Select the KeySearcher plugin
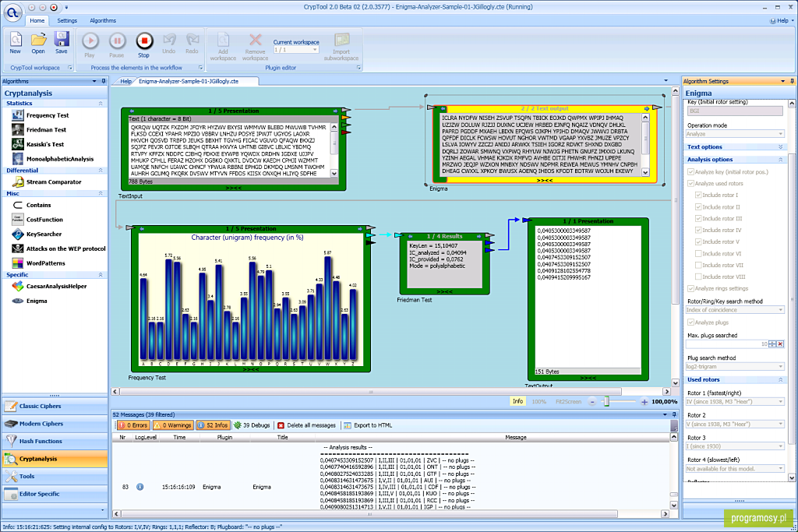This screenshot has width=798, height=532. tap(44, 234)
